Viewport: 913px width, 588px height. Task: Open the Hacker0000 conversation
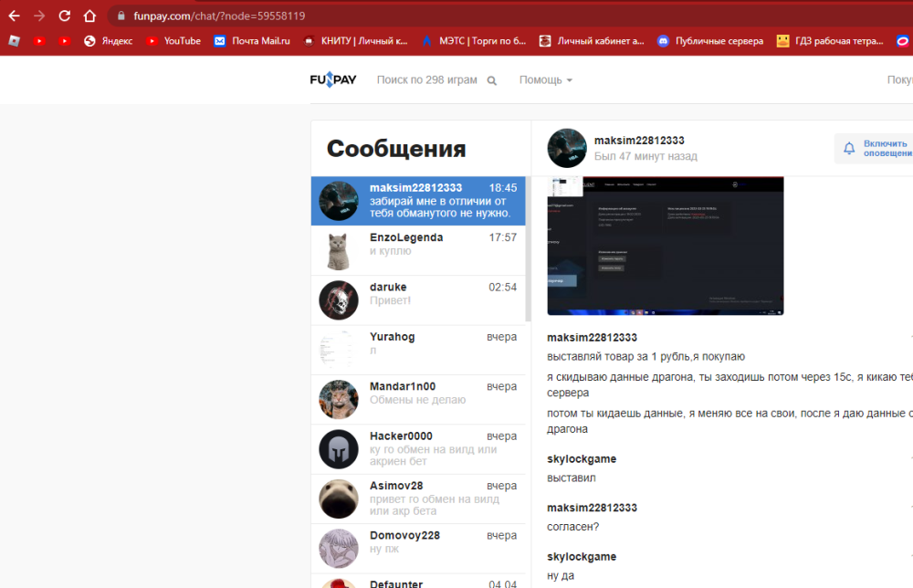point(418,449)
